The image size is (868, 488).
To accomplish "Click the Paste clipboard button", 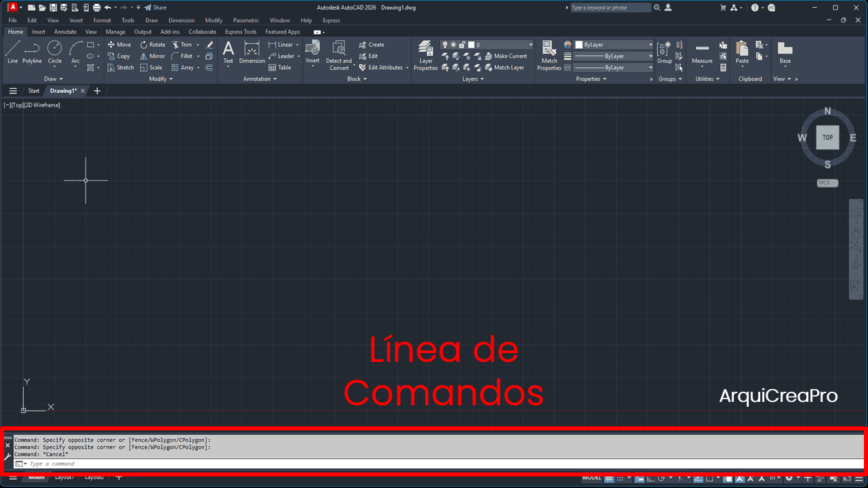I will click(743, 52).
